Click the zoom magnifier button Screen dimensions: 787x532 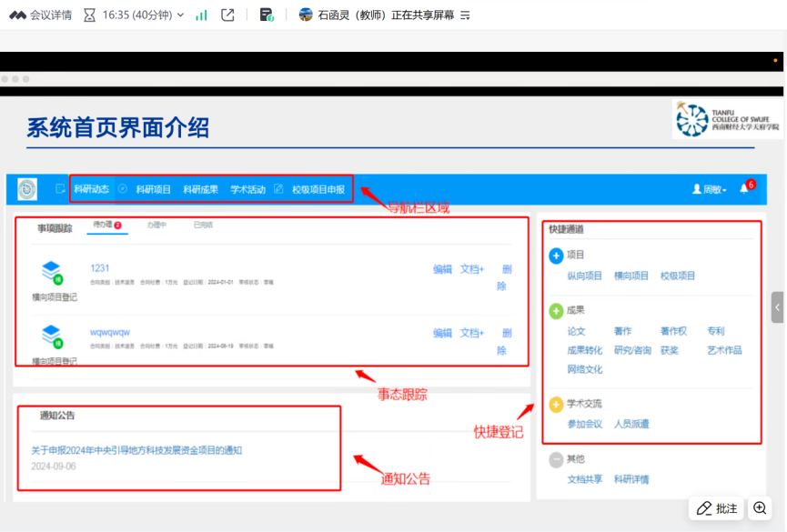coord(759,508)
